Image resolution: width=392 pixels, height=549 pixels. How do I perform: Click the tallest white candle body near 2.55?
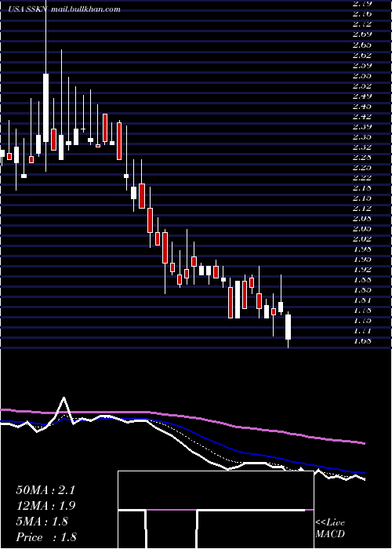coord(45,108)
